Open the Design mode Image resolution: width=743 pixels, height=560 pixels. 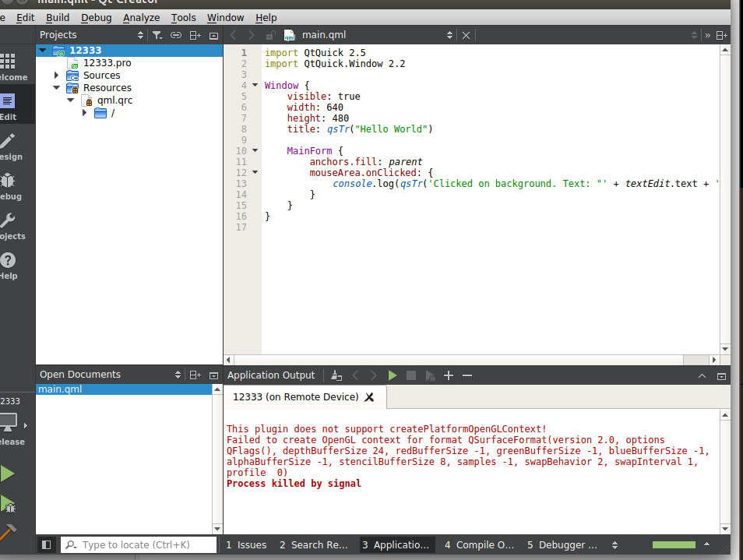tap(9, 146)
